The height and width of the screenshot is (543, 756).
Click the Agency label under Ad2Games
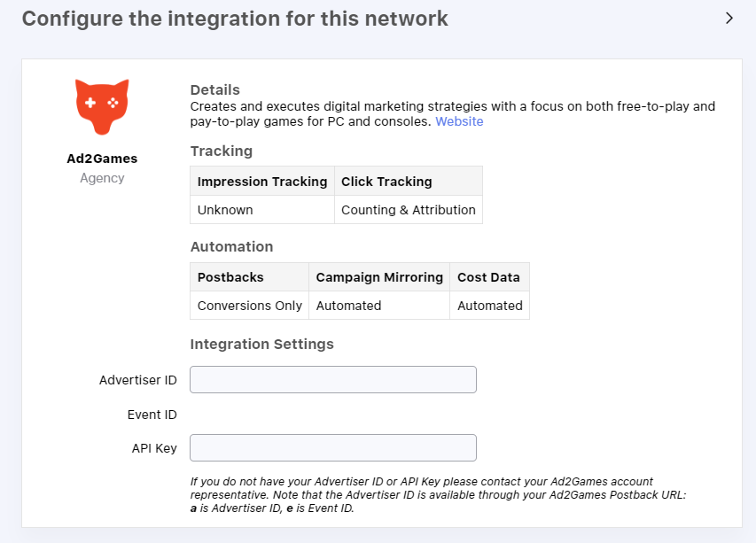click(102, 178)
